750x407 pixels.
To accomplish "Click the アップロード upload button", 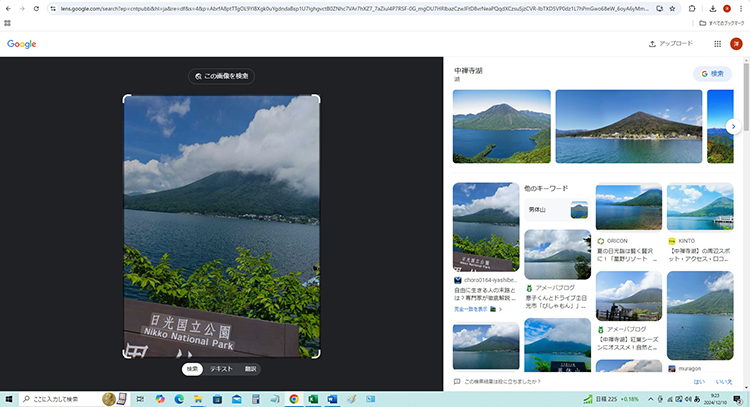I will pos(670,44).
